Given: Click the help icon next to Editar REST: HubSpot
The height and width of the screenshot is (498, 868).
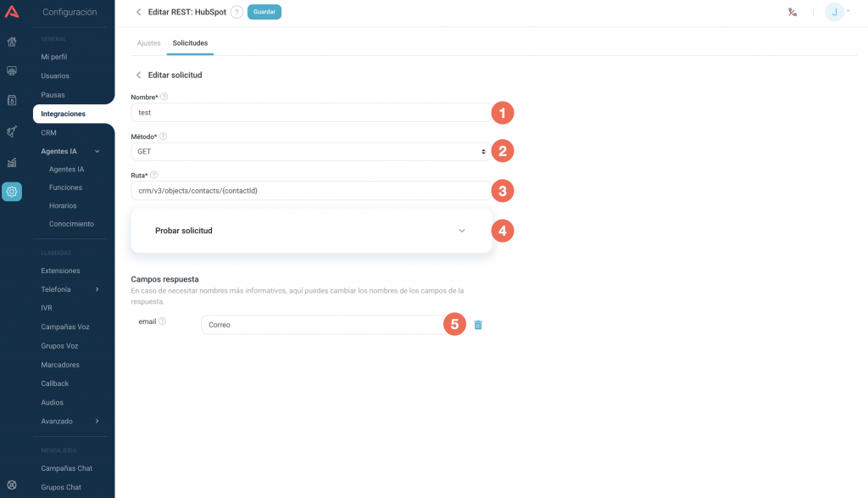Looking at the screenshot, I should (236, 12).
